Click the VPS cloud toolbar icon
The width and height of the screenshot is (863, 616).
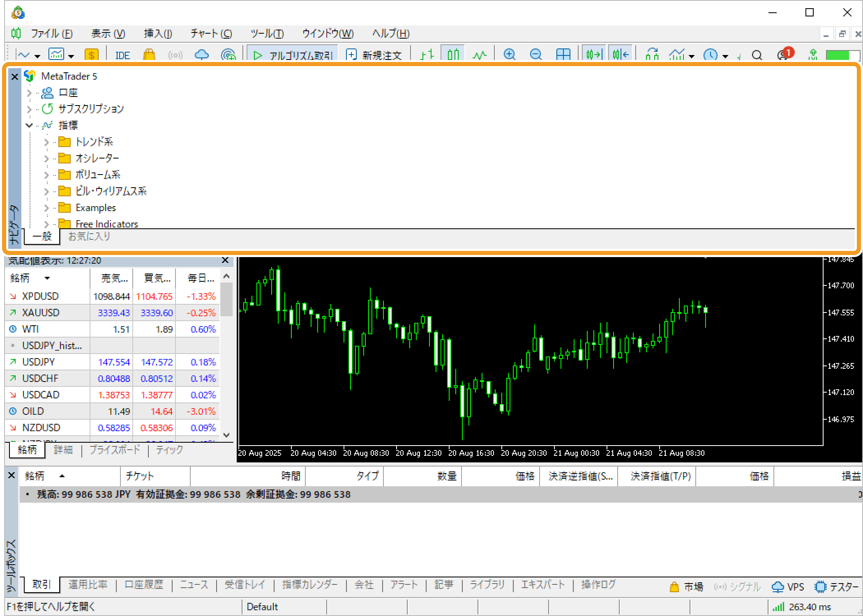[x=201, y=54]
